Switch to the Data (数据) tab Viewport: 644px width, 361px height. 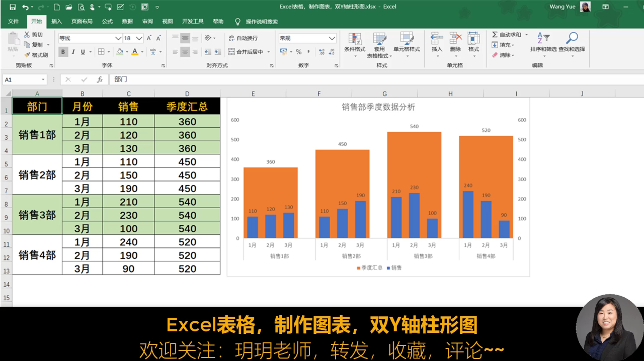tap(127, 22)
